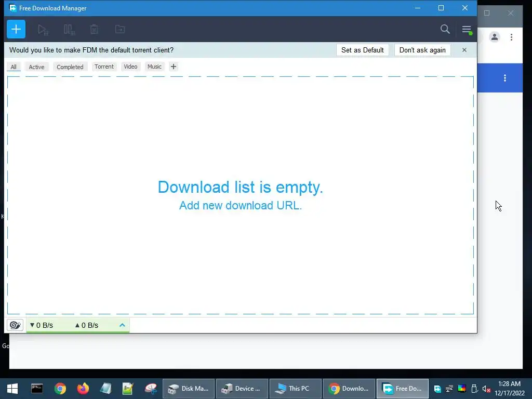Show download speed 0 B/s indicator

[42, 325]
